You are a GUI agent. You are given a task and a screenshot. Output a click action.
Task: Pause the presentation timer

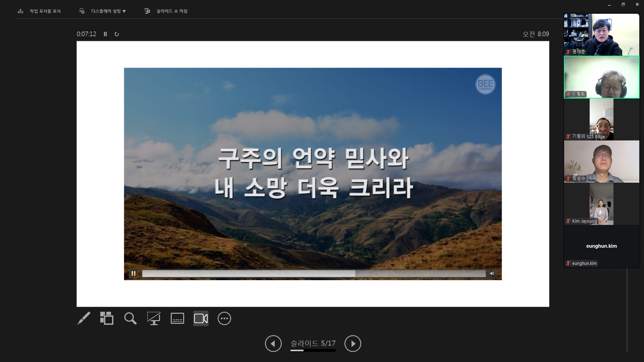click(x=105, y=34)
